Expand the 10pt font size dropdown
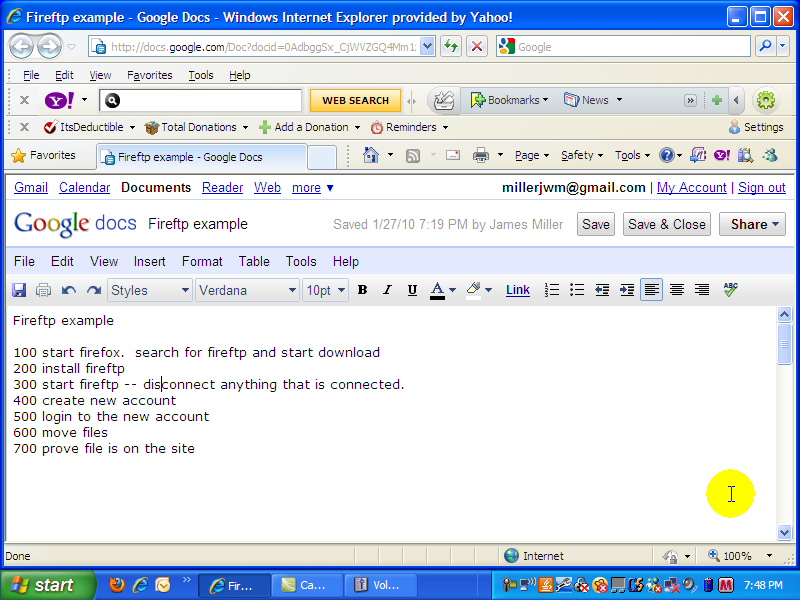Viewport: 800px width, 600px height. pyautogui.click(x=326, y=290)
